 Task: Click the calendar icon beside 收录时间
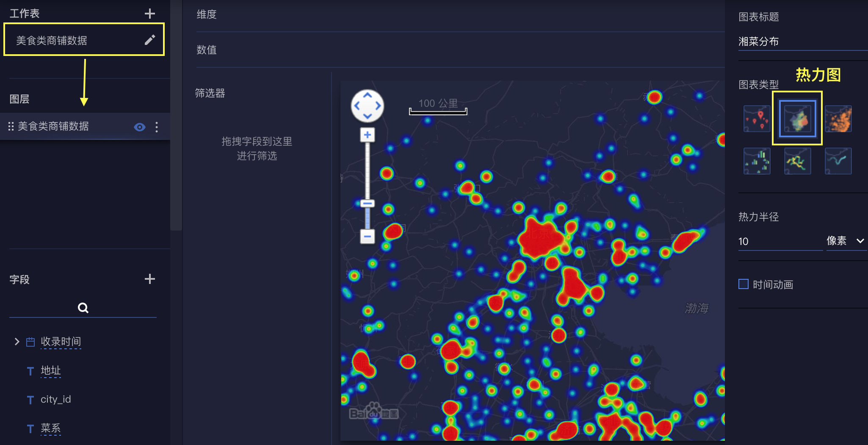point(30,342)
